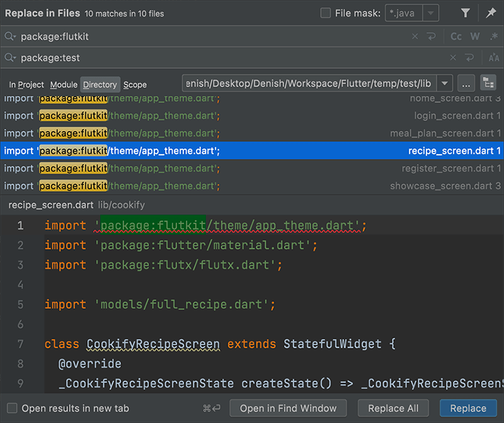Clear the package:test replacement text
The height and width of the screenshot is (423, 504).
453,58
